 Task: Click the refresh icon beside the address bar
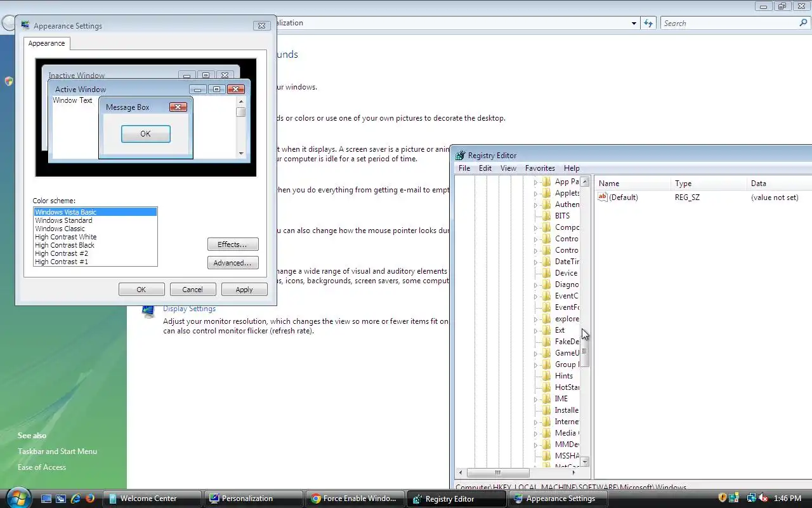pos(648,23)
